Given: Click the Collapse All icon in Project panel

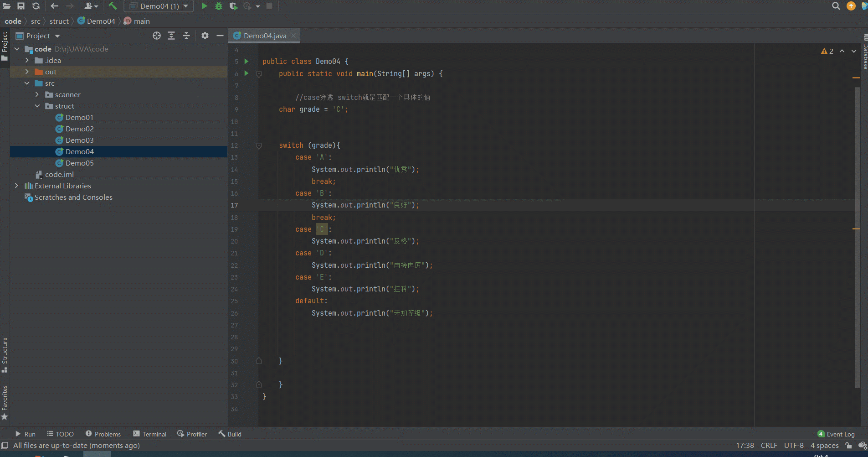Looking at the screenshot, I should pyautogui.click(x=186, y=36).
